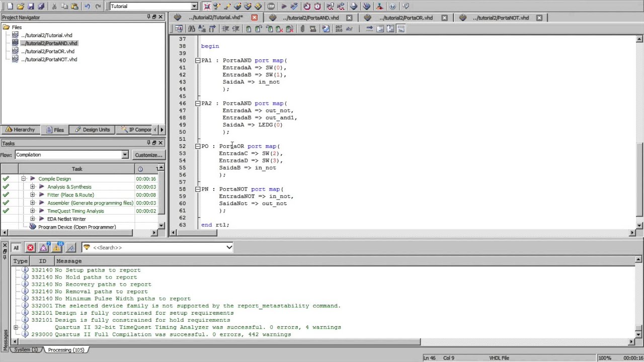Toggle the All messages filter button
The width and height of the screenshot is (644, 362).
pos(16,247)
